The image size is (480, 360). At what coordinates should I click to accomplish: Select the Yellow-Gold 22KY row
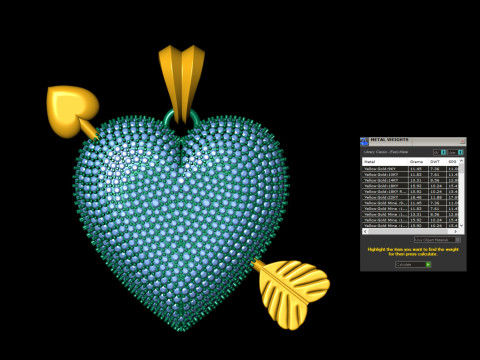410,197
